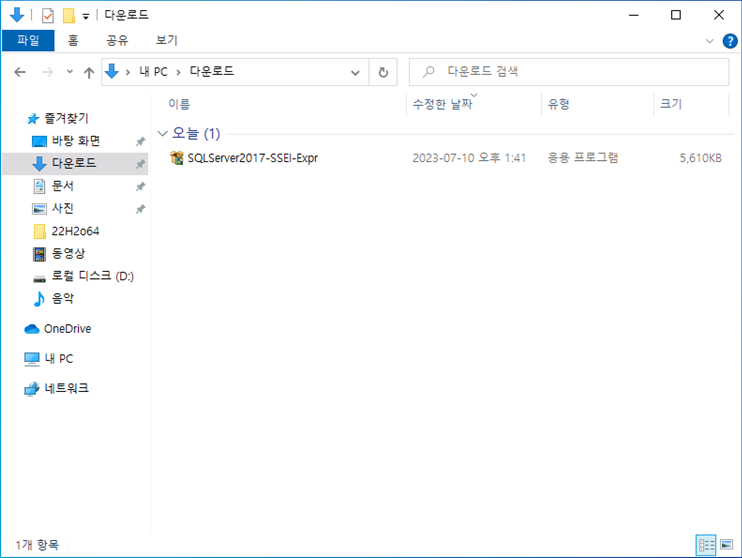Switch to the 공유 ribbon tab

pos(117,41)
